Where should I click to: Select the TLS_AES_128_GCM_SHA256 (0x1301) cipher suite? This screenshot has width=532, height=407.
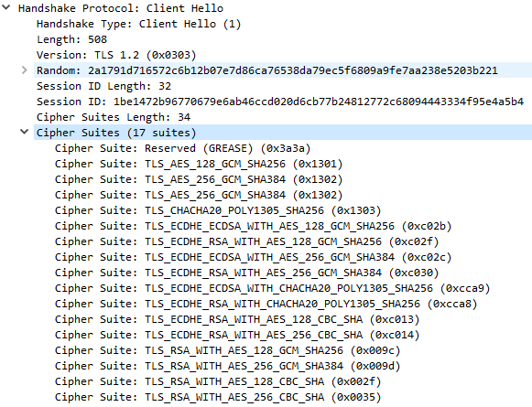[x=199, y=164]
